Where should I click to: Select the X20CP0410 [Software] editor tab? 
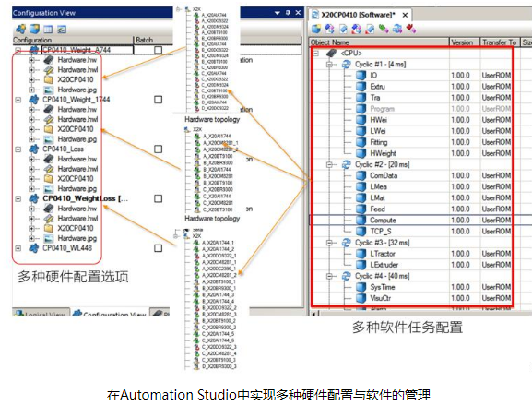(361, 16)
